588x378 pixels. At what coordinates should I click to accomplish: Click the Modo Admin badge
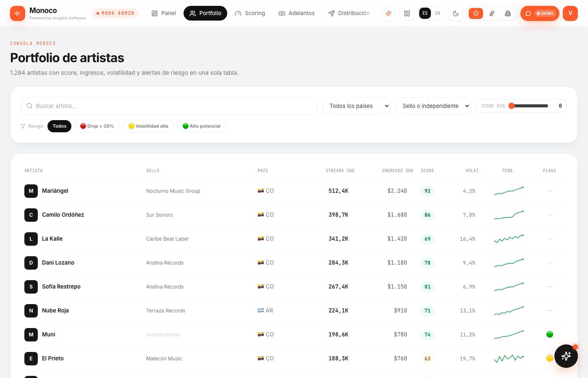tap(115, 13)
